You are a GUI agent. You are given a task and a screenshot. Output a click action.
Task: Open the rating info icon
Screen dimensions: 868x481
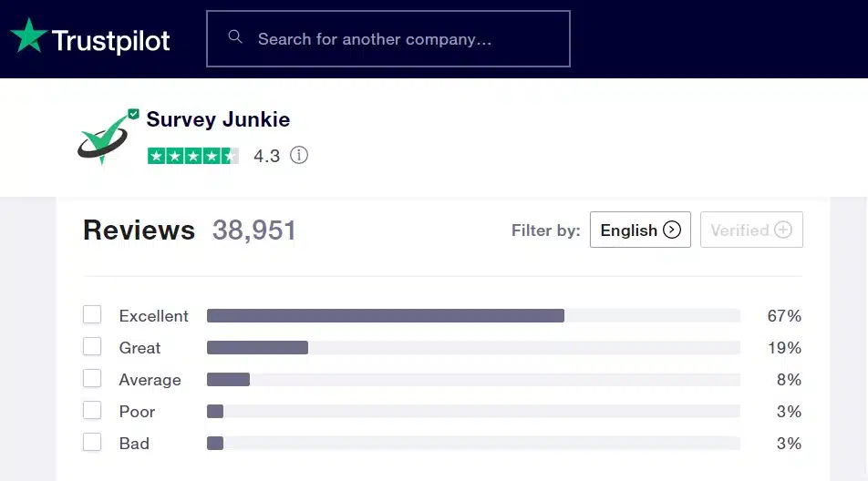(x=299, y=156)
